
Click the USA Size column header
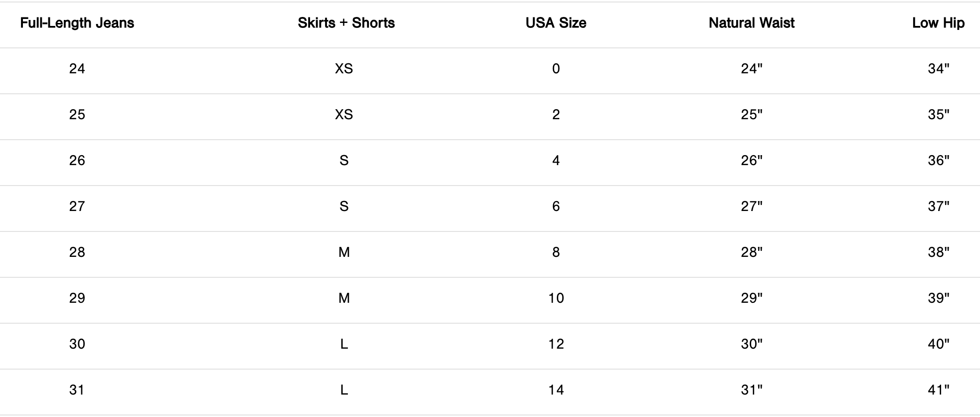click(x=556, y=23)
